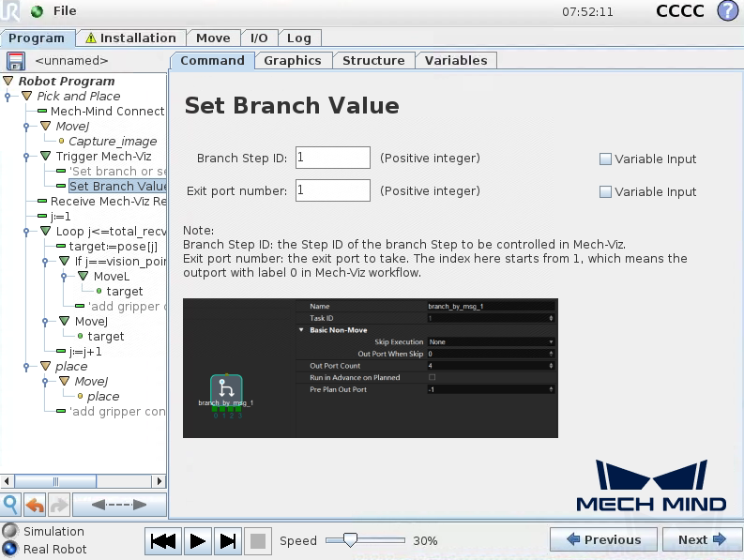Open the magnifier search icon below program tree
The height and width of the screenshot is (560, 744).
point(10,505)
